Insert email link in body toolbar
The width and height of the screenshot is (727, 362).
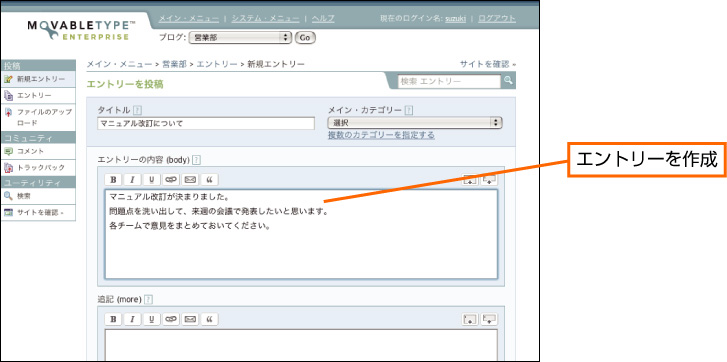tap(190, 179)
